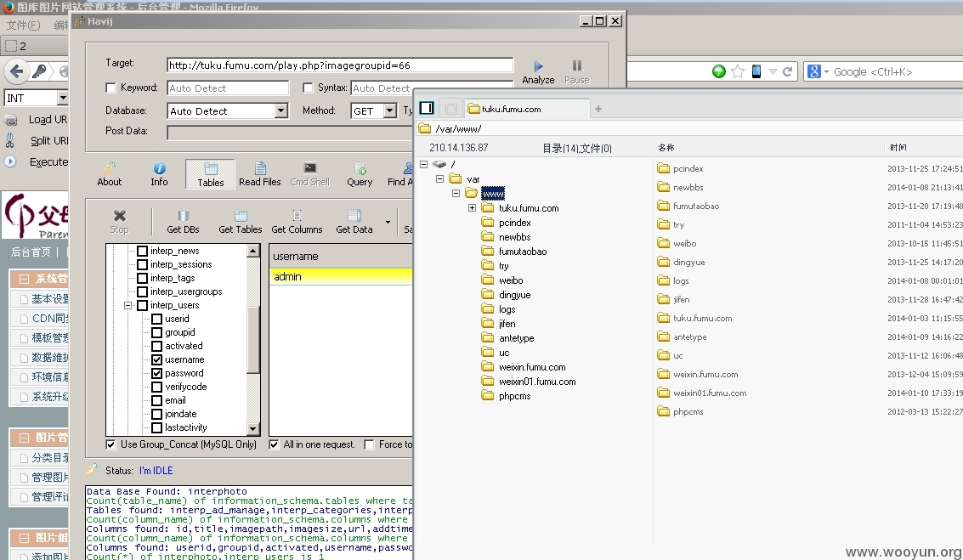This screenshot has width=963, height=560.
Task: Open the Query section in Havij
Action: click(360, 174)
